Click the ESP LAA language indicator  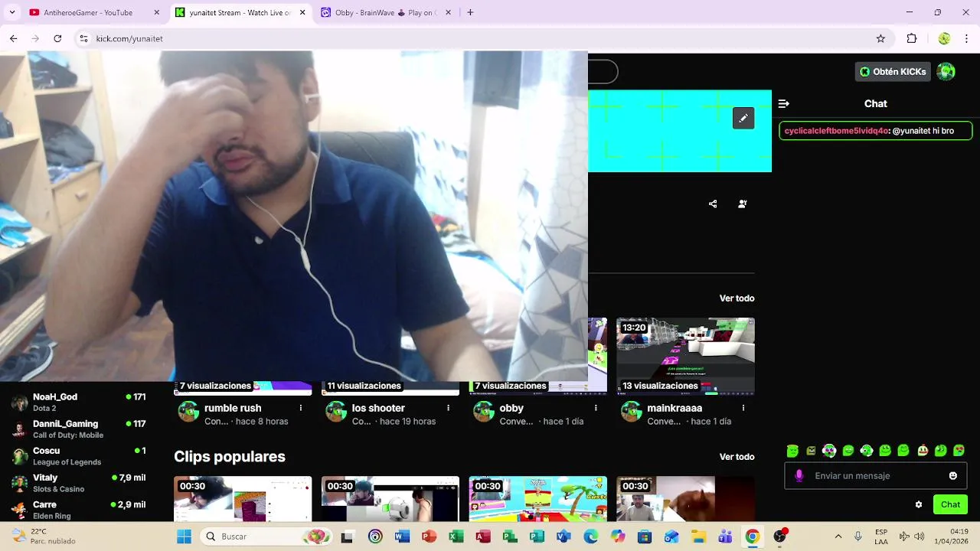tap(881, 536)
